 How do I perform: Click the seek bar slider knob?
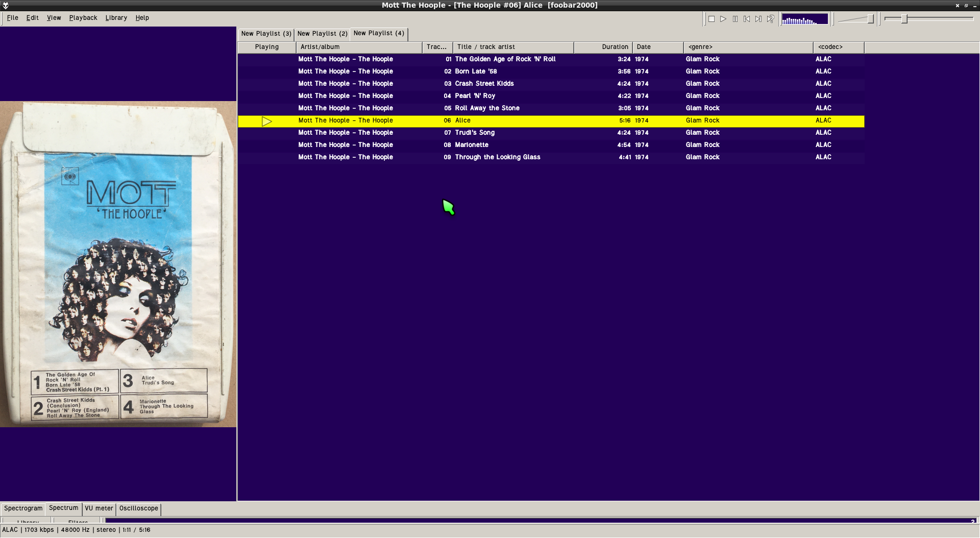(904, 19)
